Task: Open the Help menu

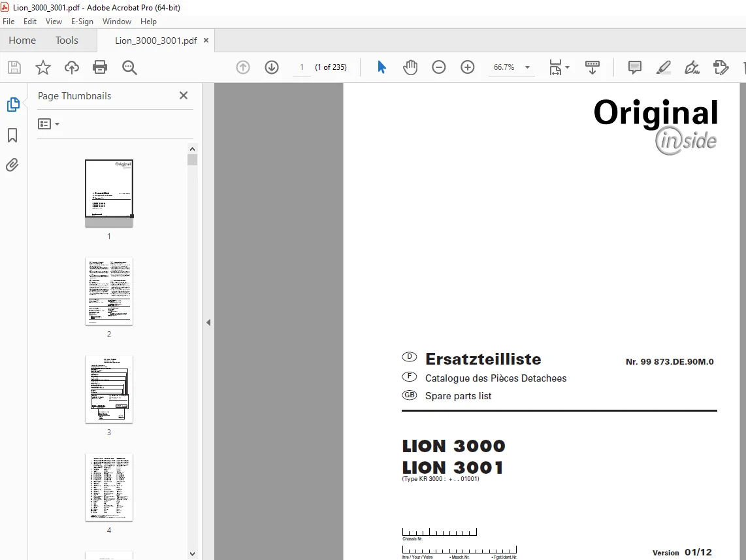Action: click(148, 22)
